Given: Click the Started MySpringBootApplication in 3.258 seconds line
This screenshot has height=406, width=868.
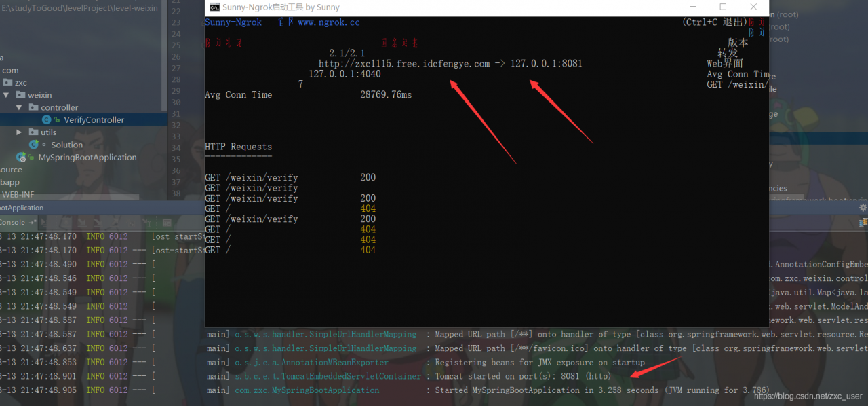Looking at the screenshot, I should pos(602,390).
